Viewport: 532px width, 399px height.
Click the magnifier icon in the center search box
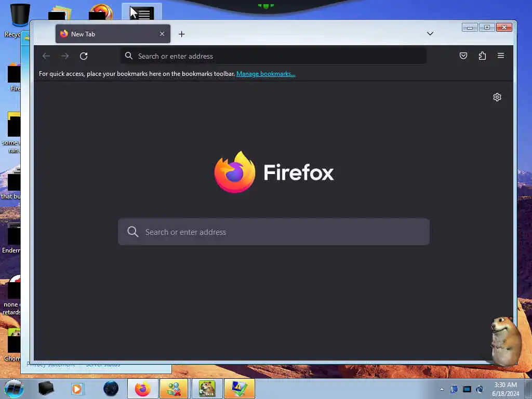[x=132, y=232]
